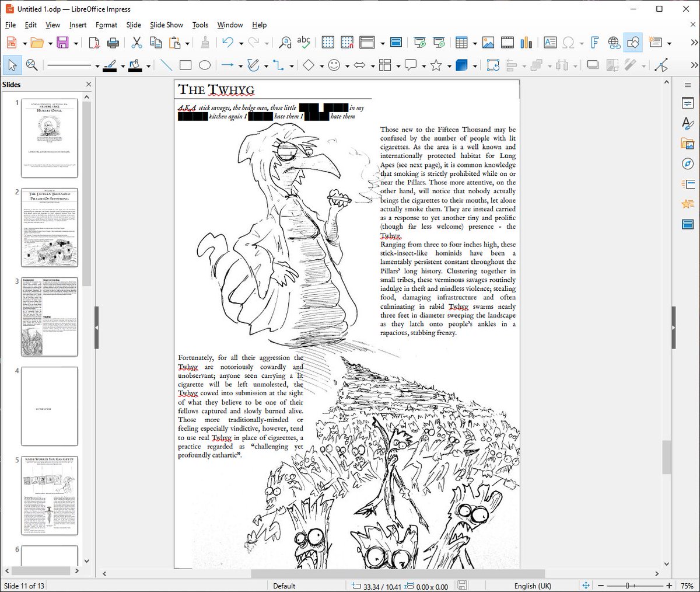The image size is (700, 592).
Task: Select slide 3 thumbnail
Action: click(50, 317)
